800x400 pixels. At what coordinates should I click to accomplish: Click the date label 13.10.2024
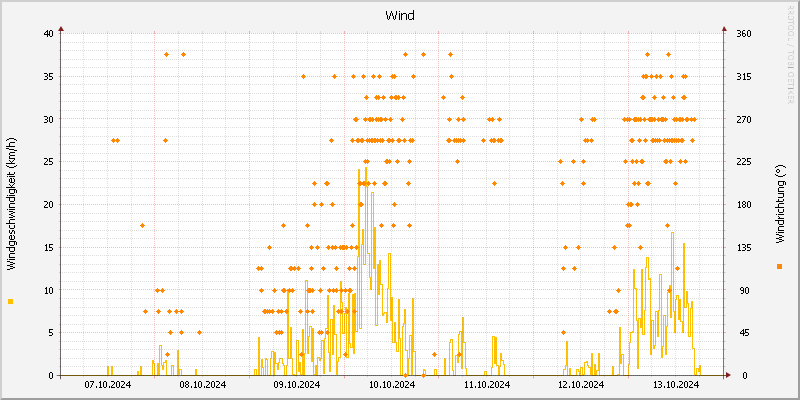tap(676, 385)
